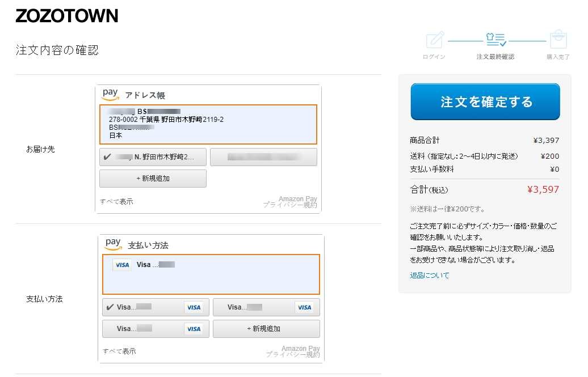Image resolution: width=588 pixels, height=377 pixels.
Task: Select the checkmarked 野田市木野崎 address option
Action: point(153,157)
